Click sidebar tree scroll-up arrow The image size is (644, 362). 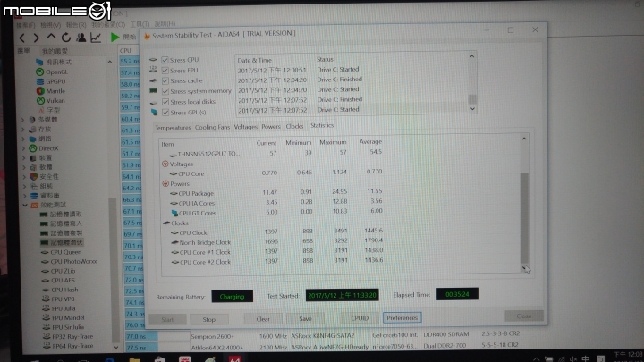coord(110,62)
